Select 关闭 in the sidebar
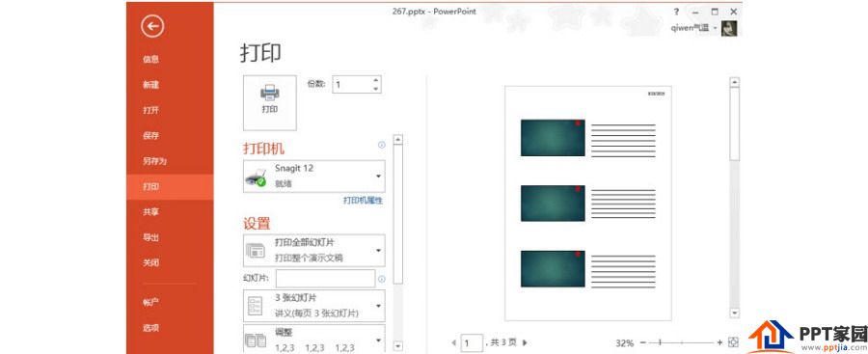Screen dimensions: 868x354 point(150,263)
